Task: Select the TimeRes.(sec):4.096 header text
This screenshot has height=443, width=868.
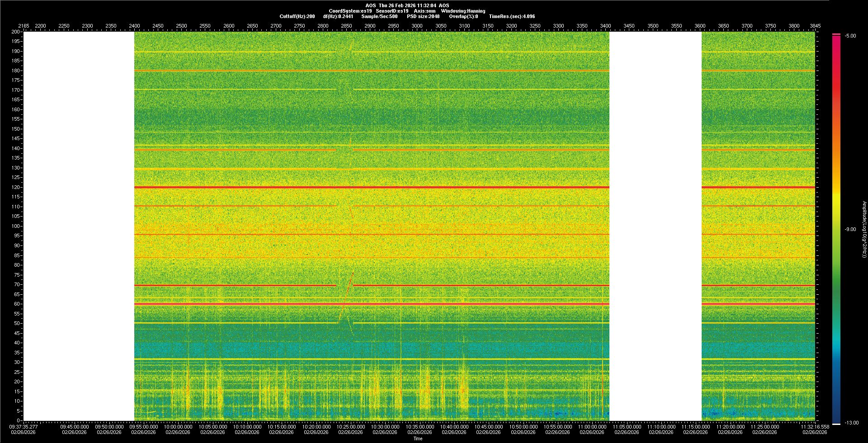Action: (x=512, y=16)
